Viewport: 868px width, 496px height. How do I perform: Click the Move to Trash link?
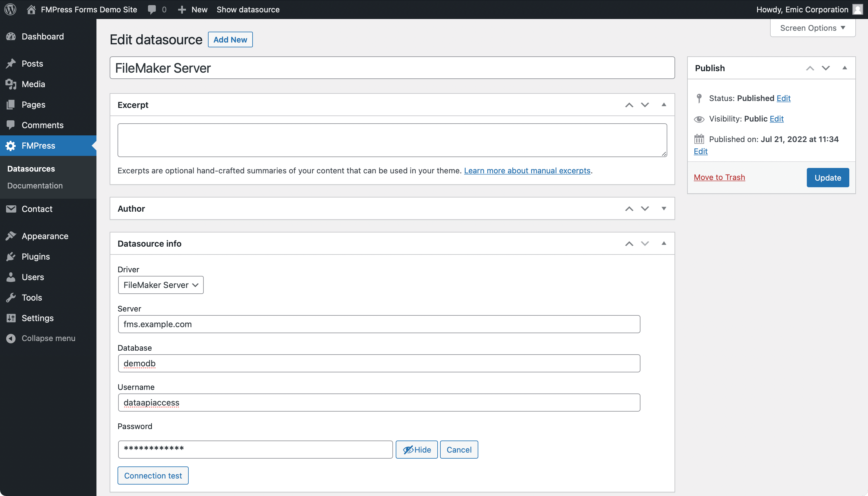coord(719,177)
